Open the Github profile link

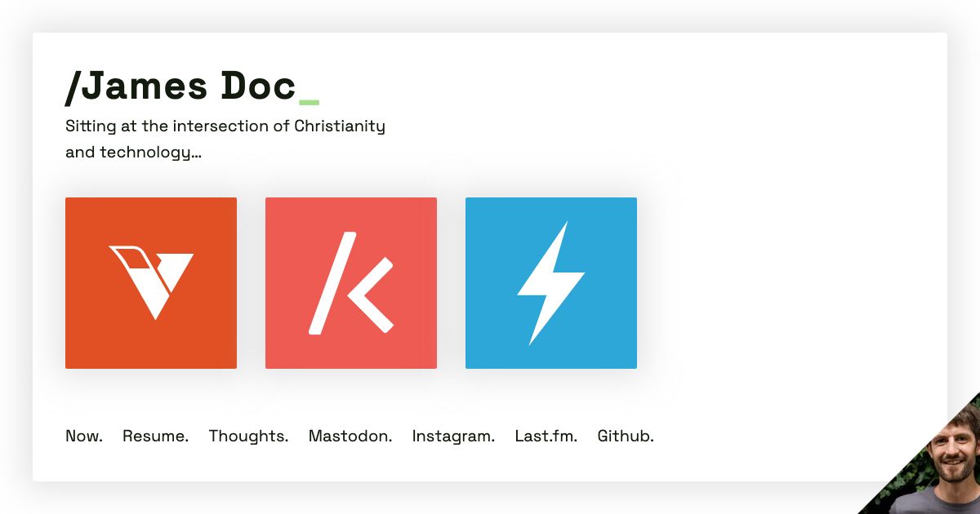[x=626, y=436]
